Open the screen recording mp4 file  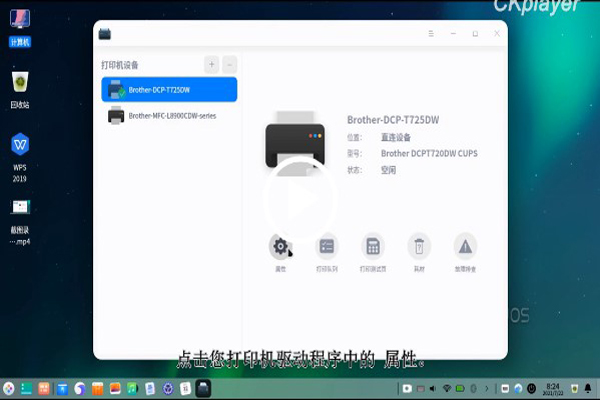coord(20,223)
